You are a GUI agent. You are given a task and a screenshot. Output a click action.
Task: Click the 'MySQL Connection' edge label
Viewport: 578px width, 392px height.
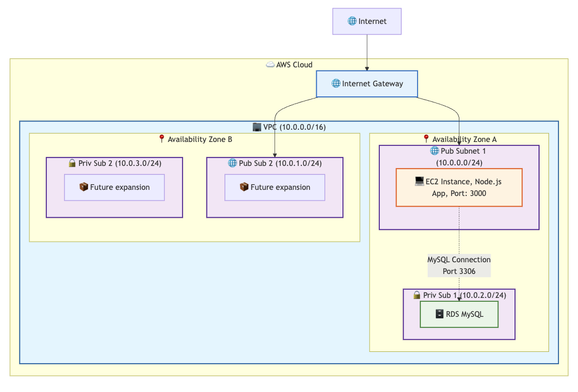pyautogui.click(x=459, y=259)
